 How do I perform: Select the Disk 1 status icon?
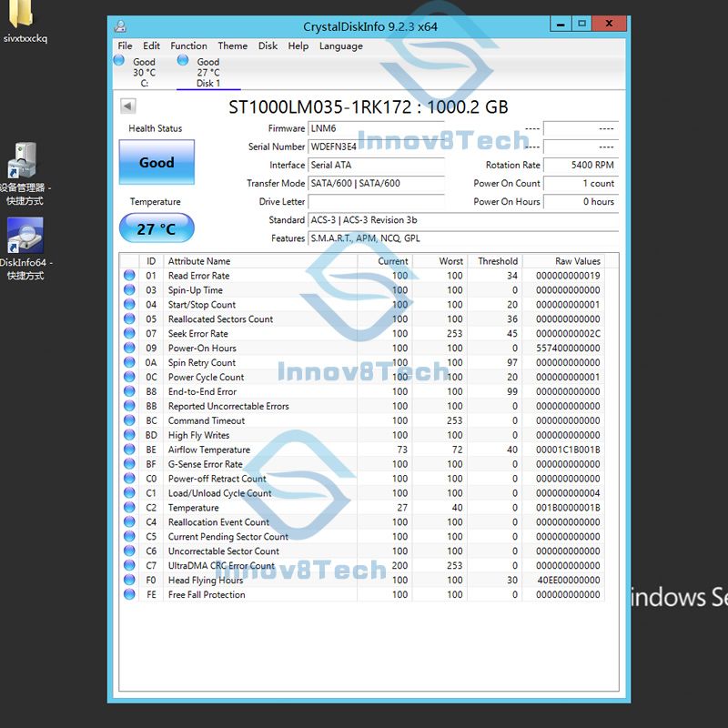click(183, 60)
